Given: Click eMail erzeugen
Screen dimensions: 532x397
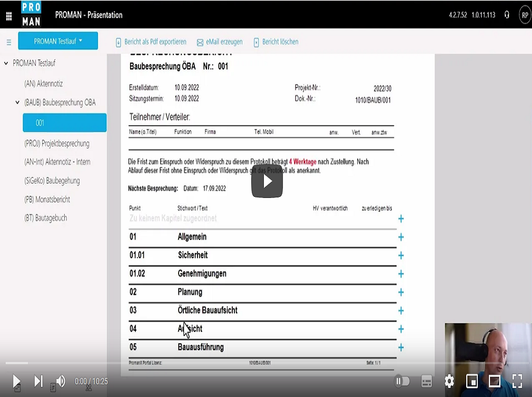Looking at the screenshot, I should coord(220,42).
